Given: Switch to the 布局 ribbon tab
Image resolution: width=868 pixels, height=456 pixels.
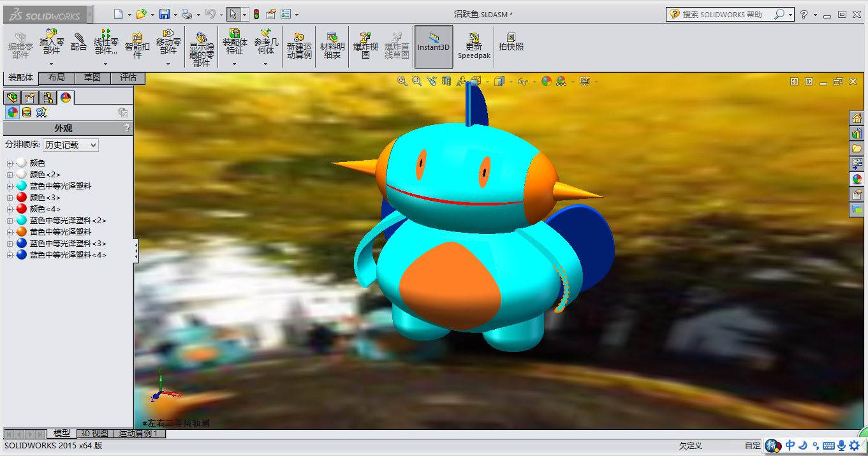Looking at the screenshot, I should coord(56,78).
